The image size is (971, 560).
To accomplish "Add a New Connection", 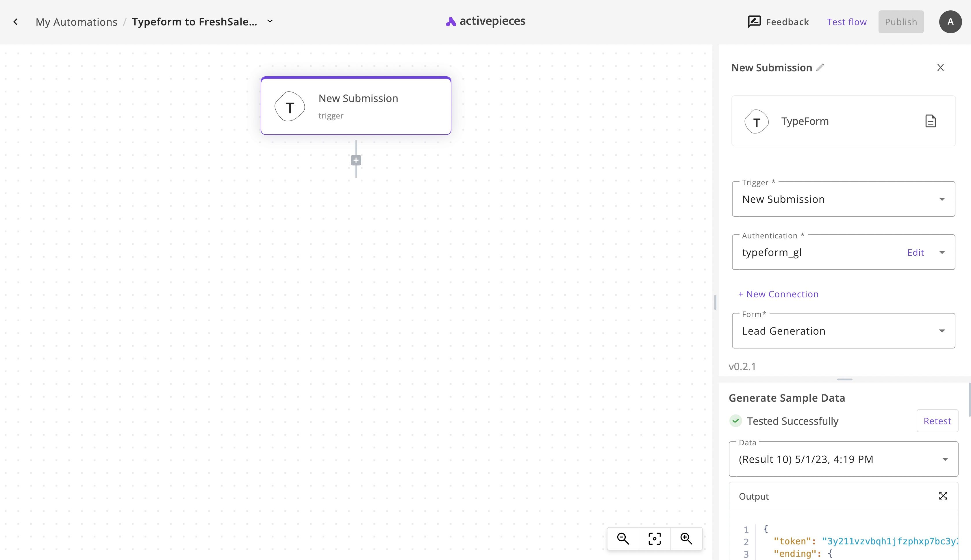I will [x=778, y=294].
